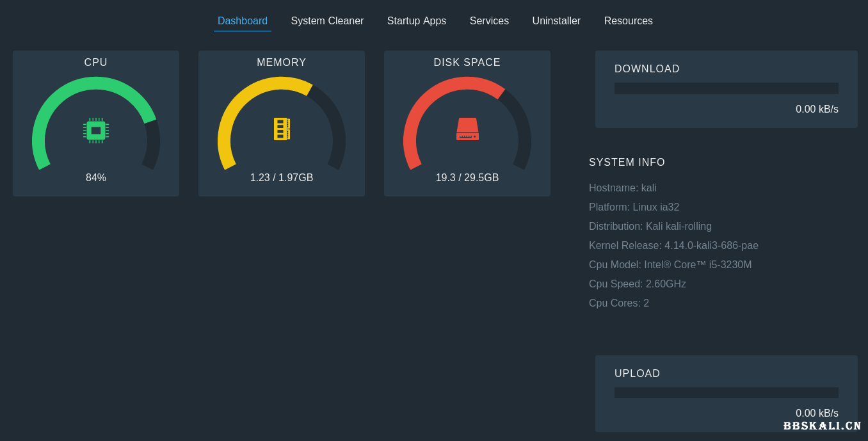Click the yellow memory RAM icon
The image size is (868, 441).
click(282, 129)
